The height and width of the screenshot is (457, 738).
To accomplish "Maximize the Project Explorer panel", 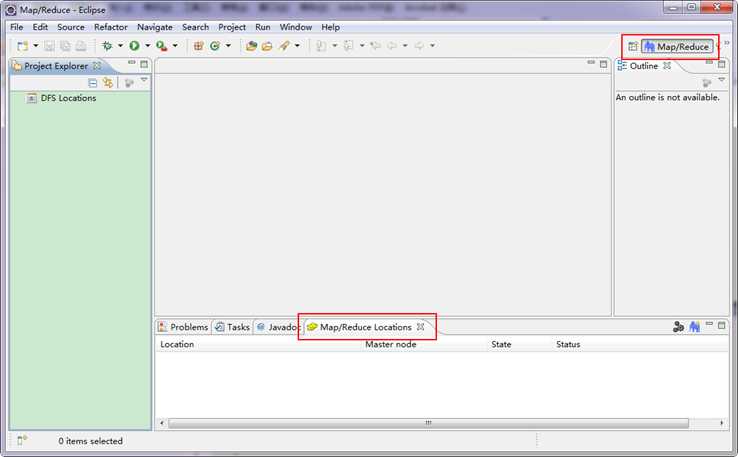I will pos(144,64).
